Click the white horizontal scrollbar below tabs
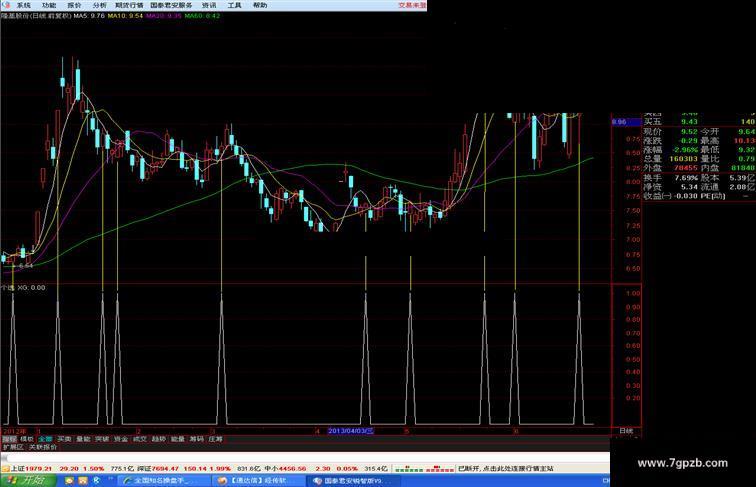This screenshot has width=756, height=487. (x=305, y=457)
